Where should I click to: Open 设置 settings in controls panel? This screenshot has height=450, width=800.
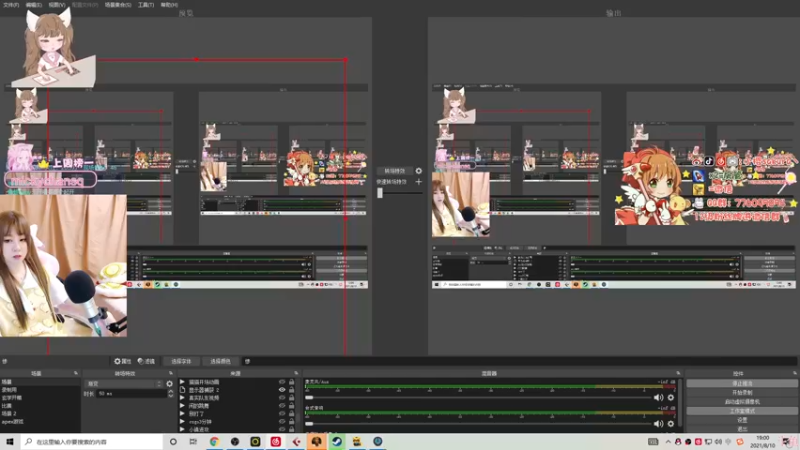(742, 420)
